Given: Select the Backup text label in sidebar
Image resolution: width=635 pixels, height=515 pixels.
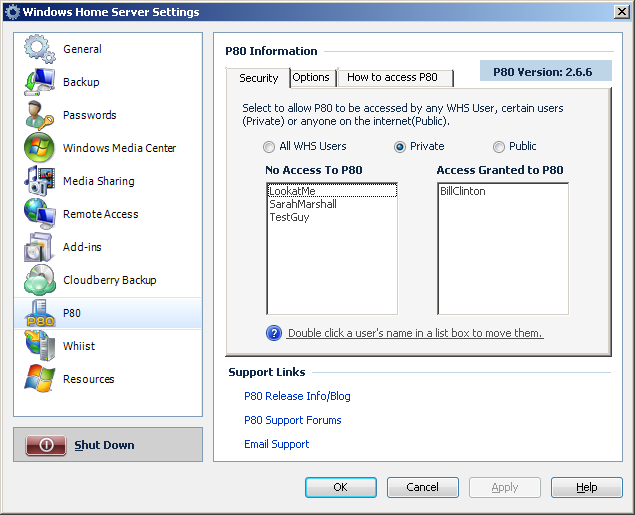Looking at the screenshot, I should (81, 82).
